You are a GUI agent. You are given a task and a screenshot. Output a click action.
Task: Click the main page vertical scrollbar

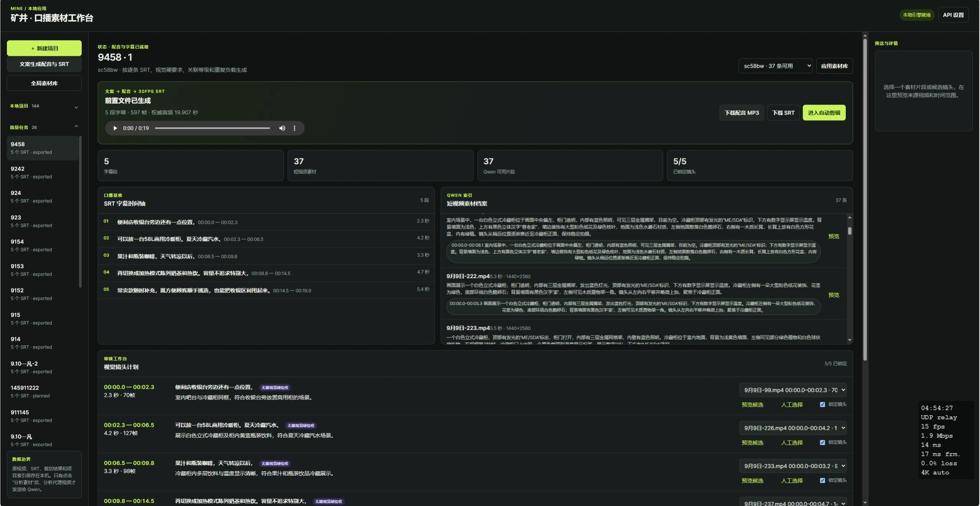[x=865, y=199]
